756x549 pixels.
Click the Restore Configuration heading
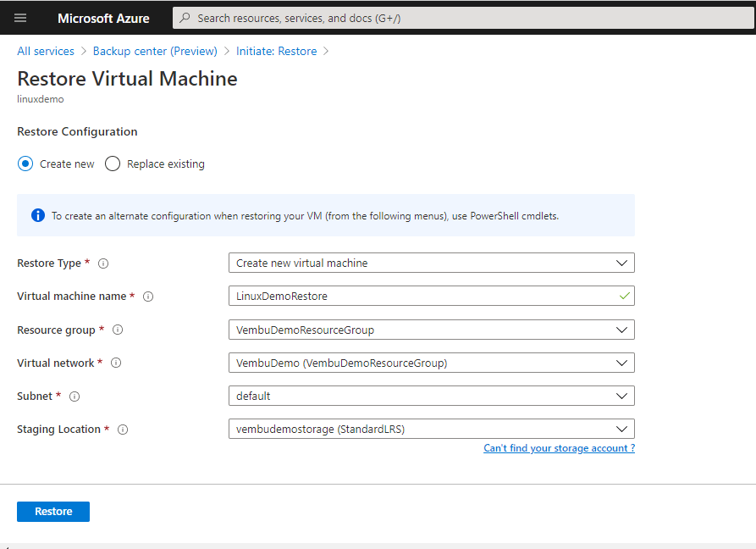tap(77, 131)
